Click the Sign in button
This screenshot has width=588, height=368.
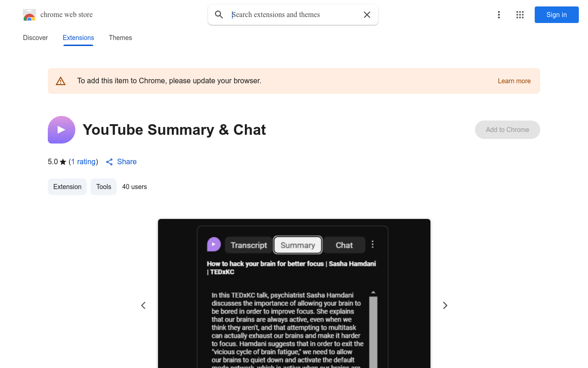coord(557,15)
